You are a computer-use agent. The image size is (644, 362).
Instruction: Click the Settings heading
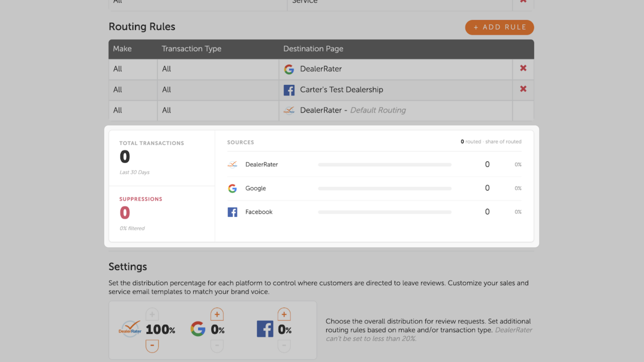click(128, 267)
